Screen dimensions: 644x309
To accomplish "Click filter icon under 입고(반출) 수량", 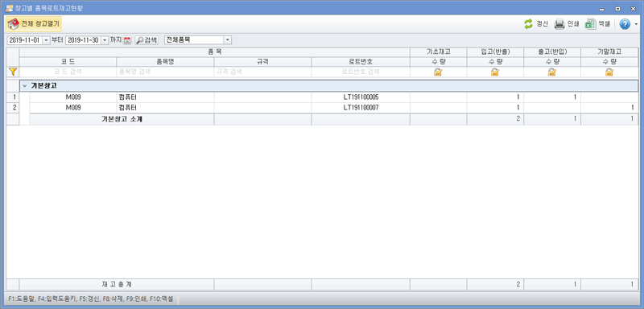I will coord(495,72).
